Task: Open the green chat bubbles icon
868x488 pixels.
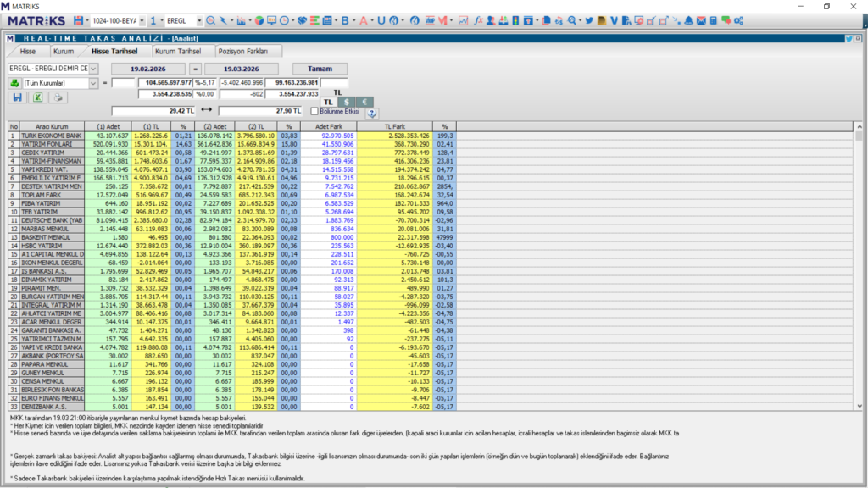Action: (x=726, y=20)
